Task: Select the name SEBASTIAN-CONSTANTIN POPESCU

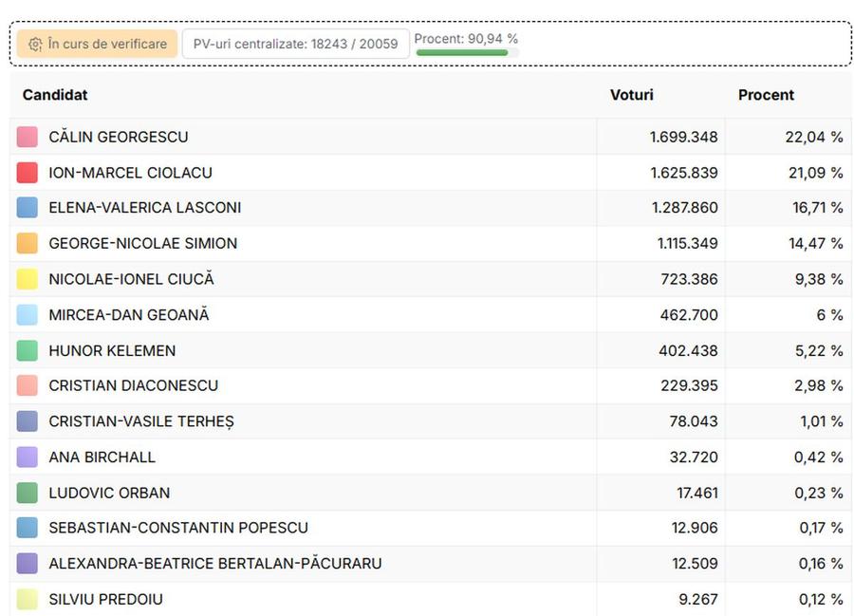Action: pyautogui.click(x=178, y=528)
